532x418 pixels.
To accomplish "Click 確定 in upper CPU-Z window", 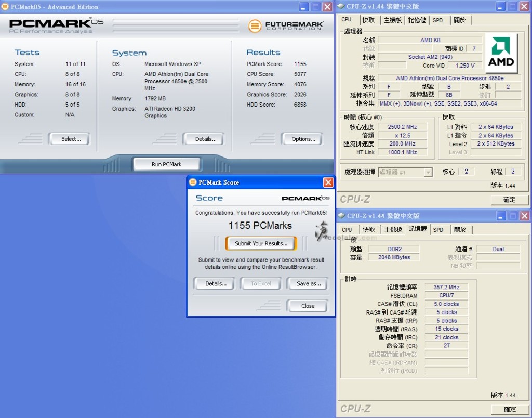I will 509,200.
